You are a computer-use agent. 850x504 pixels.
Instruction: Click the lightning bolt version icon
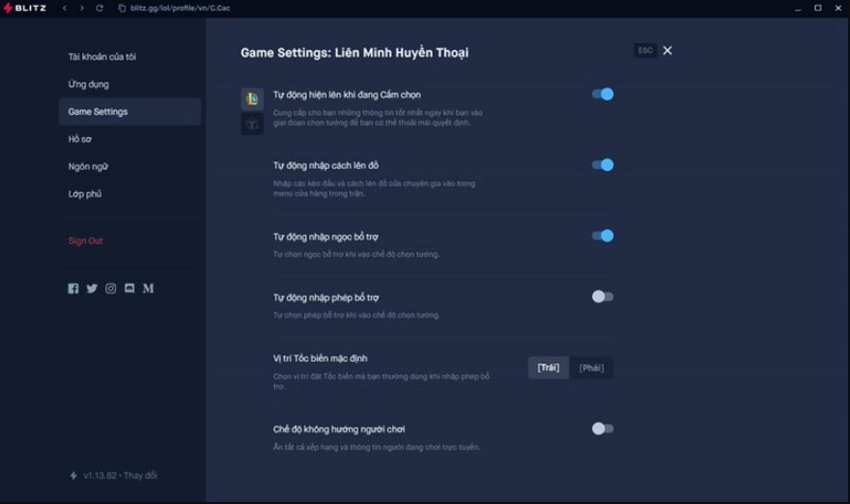point(73,476)
